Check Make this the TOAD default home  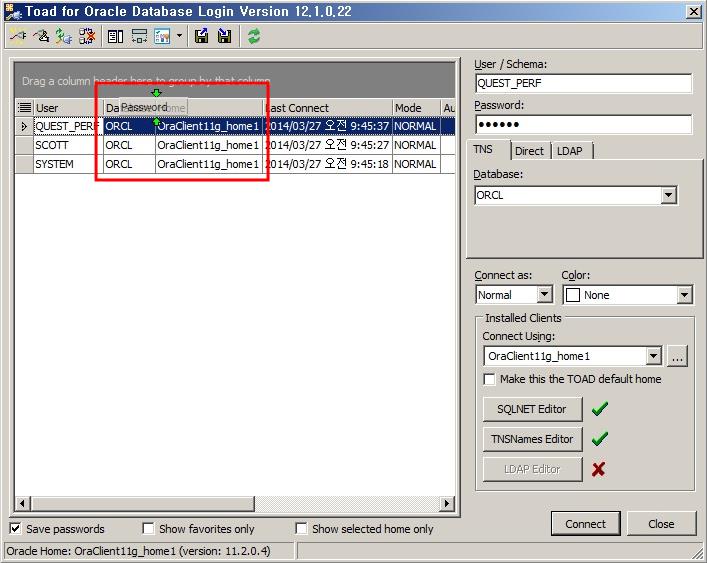pos(489,380)
